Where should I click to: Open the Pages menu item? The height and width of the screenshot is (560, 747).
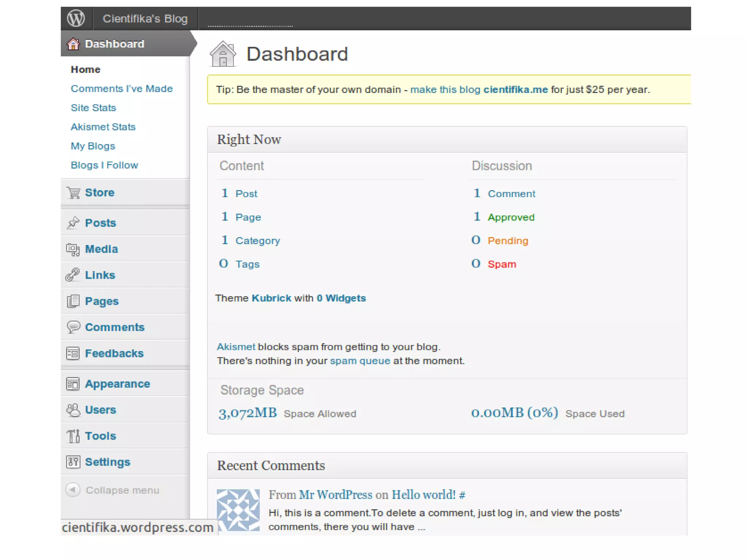(102, 301)
